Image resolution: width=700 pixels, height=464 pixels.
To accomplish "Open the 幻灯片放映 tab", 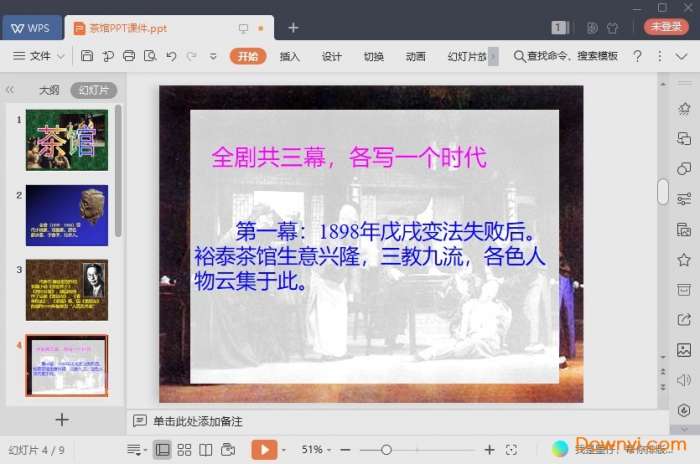I will (467, 56).
